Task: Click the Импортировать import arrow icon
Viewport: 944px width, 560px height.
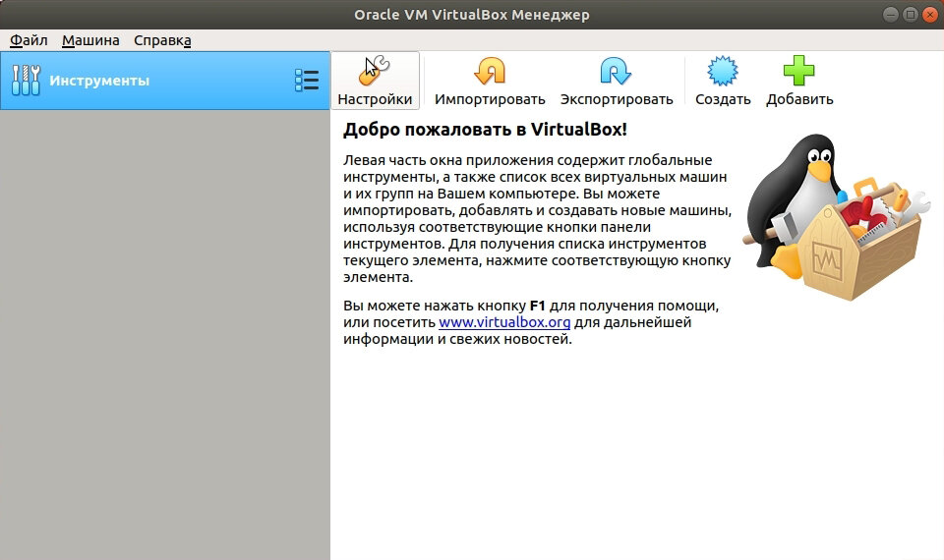Action: pyautogui.click(x=490, y=71)
